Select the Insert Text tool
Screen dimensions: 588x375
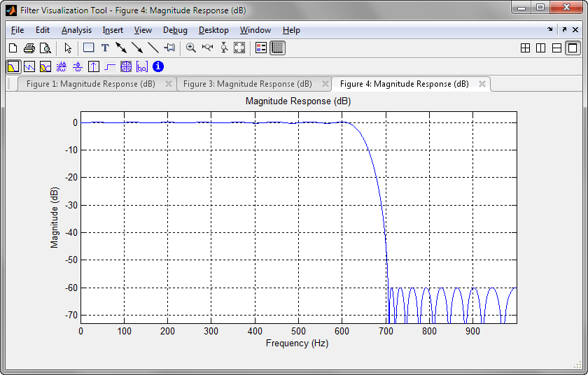pos(105,48)
